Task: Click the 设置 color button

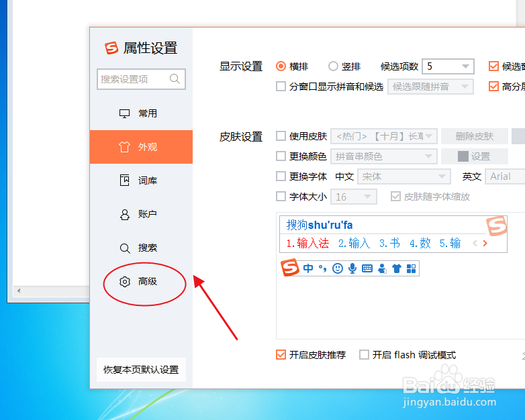Action: click(475, 156)
